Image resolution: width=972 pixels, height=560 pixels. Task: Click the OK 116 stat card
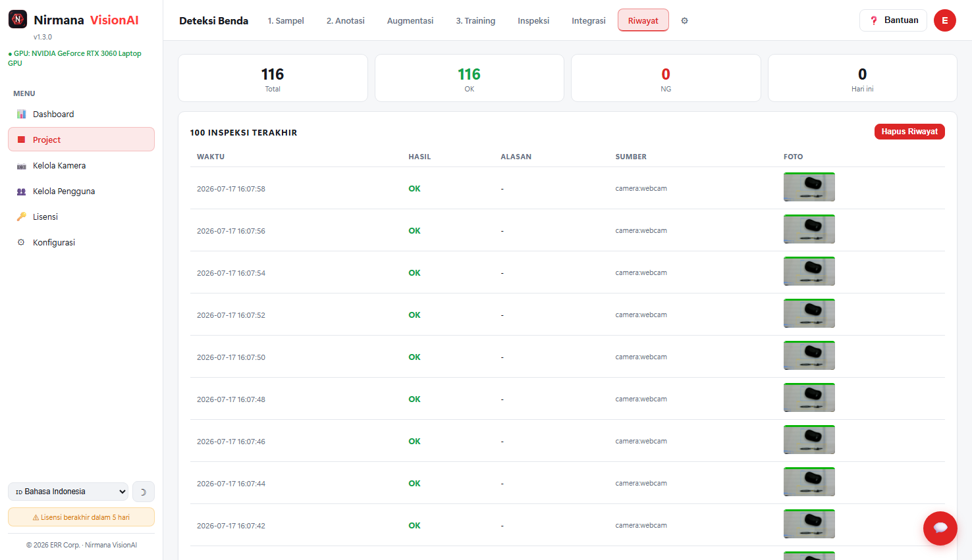click(470, 78)
